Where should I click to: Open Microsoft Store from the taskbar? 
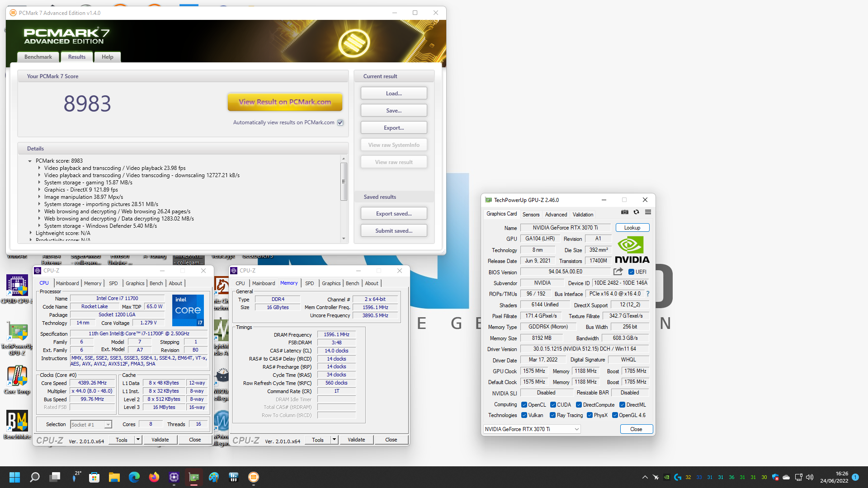click(x=94, y=477)
